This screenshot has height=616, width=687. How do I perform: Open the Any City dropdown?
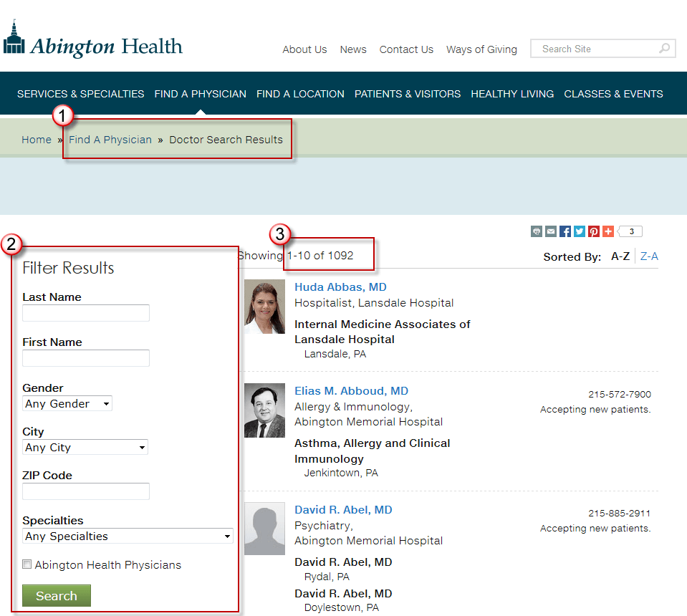[85, 448]
